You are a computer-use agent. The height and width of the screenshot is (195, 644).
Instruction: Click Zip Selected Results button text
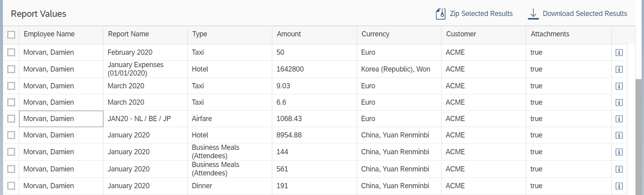point(481,14)
